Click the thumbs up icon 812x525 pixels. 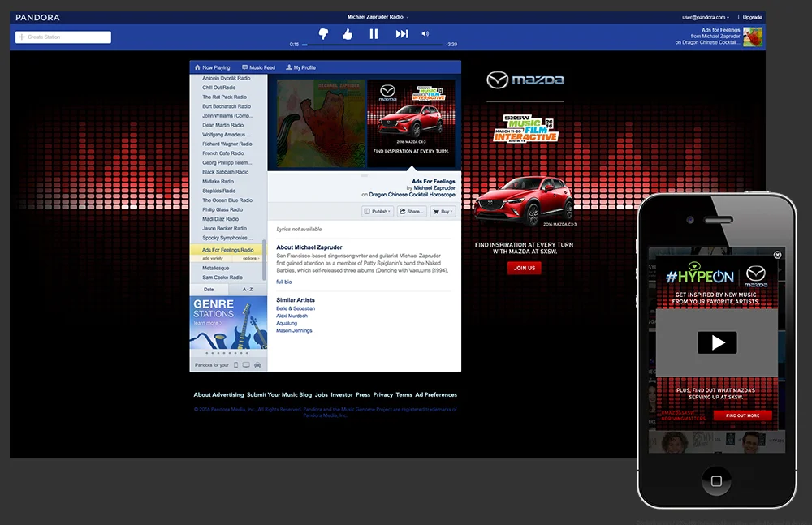click(348, 34)
